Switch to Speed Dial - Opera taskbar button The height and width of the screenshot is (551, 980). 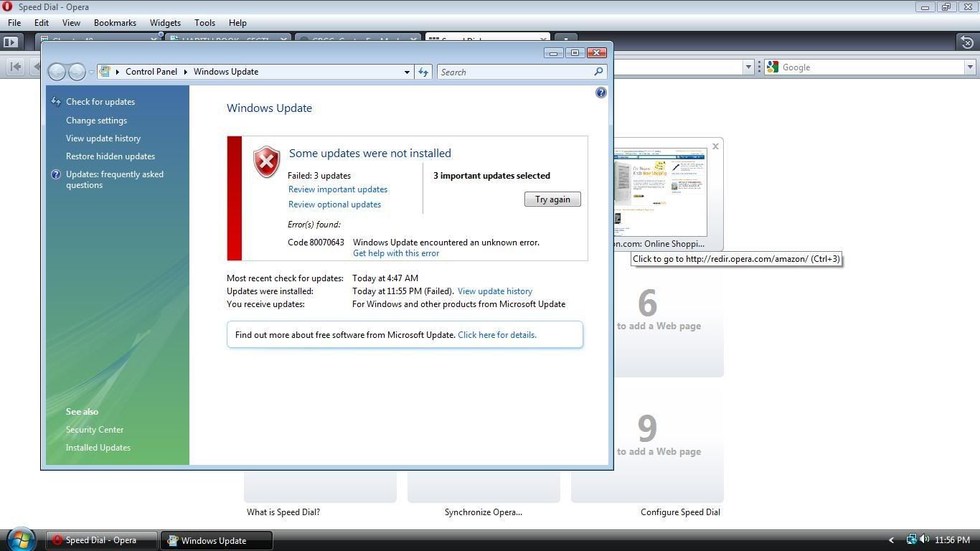[x=102, y=540]
